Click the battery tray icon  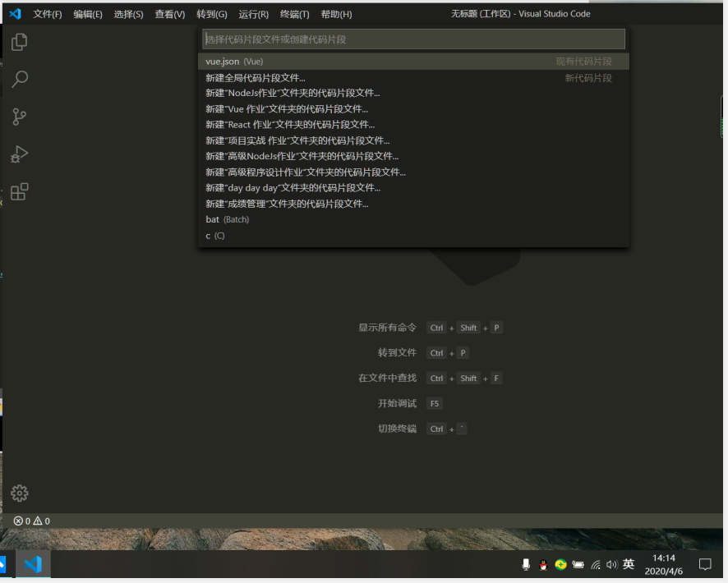point(578,564)
